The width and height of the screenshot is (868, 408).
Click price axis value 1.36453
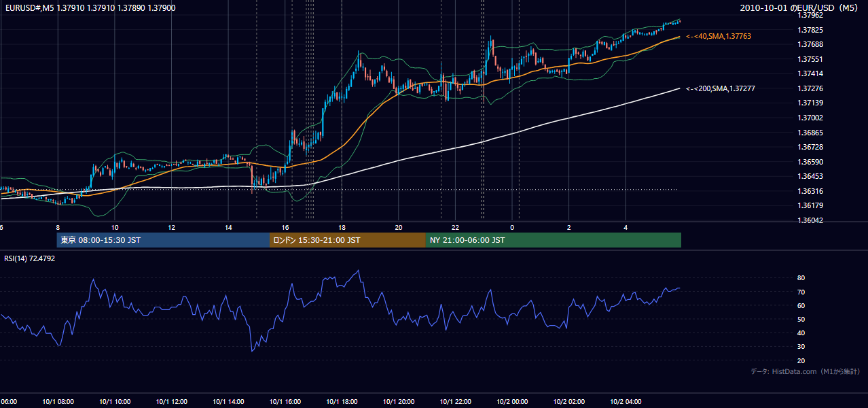809,176
